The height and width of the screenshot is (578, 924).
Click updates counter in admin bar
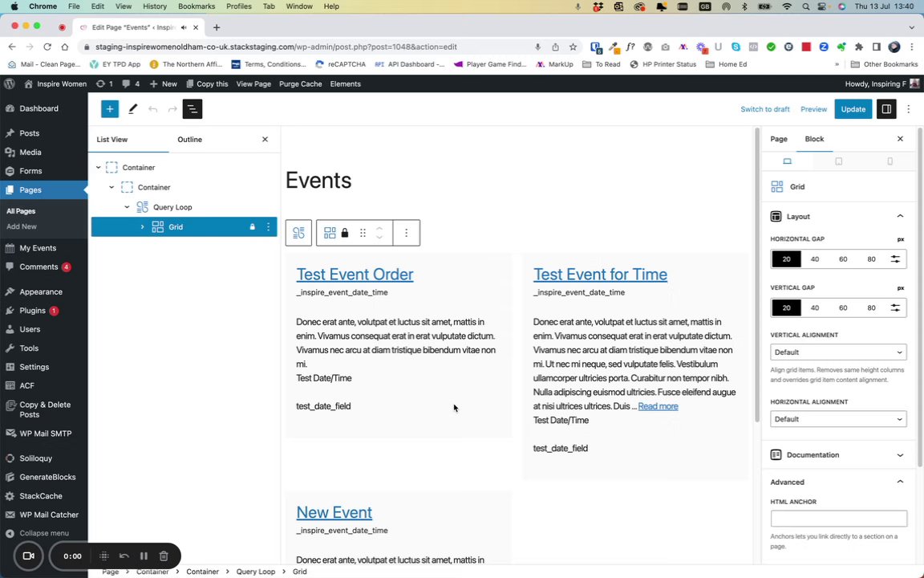point(104,83)
